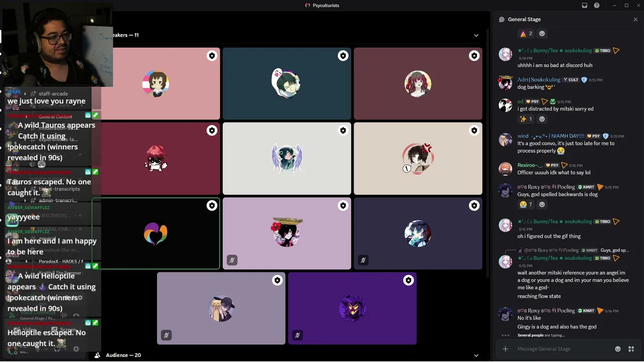Open Rexiroo's username in chat
Screen dimensions: 644x362
point(530,165)
